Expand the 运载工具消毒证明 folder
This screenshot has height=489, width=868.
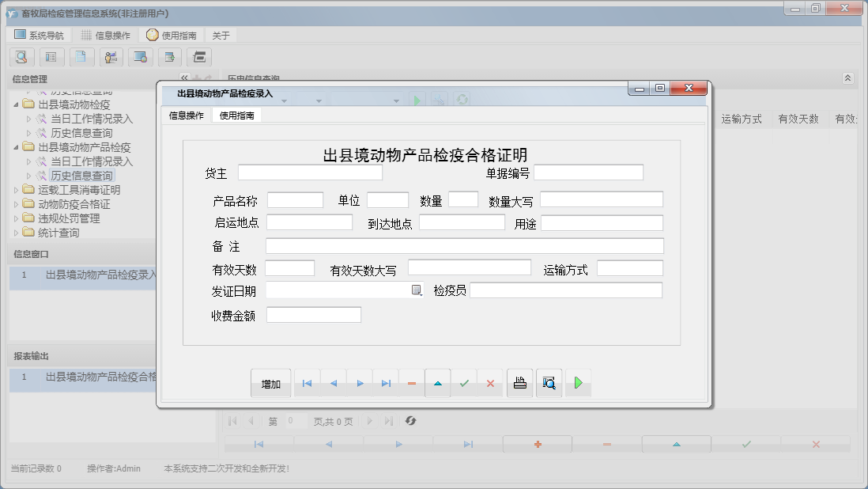pos(16,190)
